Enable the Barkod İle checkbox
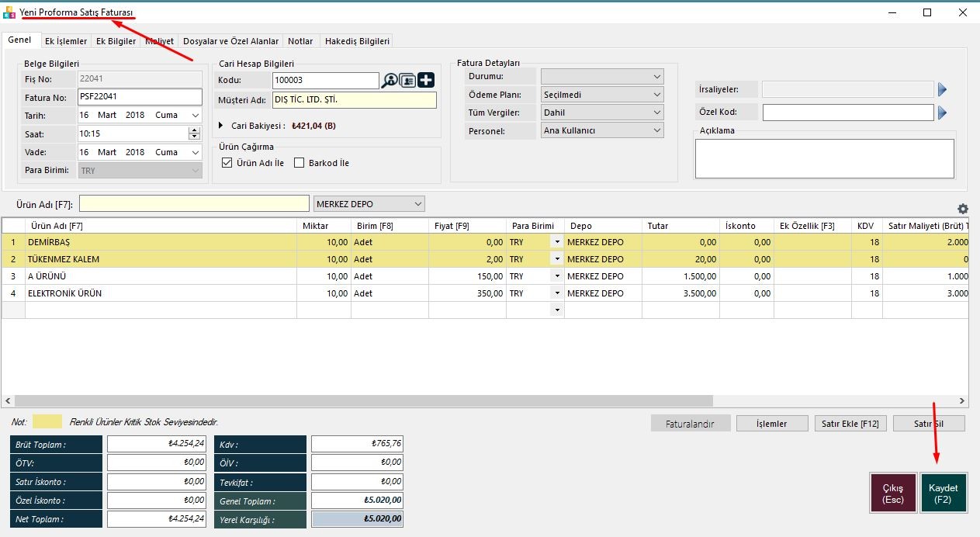This screenshot has height=537, width=980. point(300,163)
